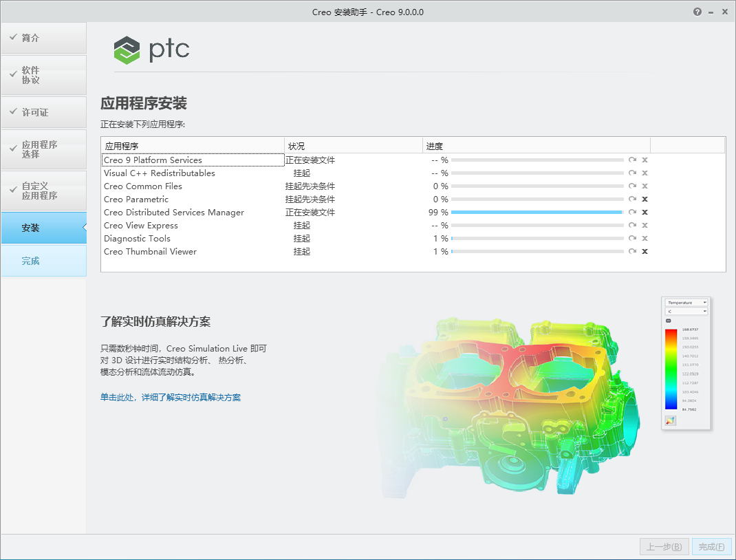Click the 上一步(B) button

(663, 546)
